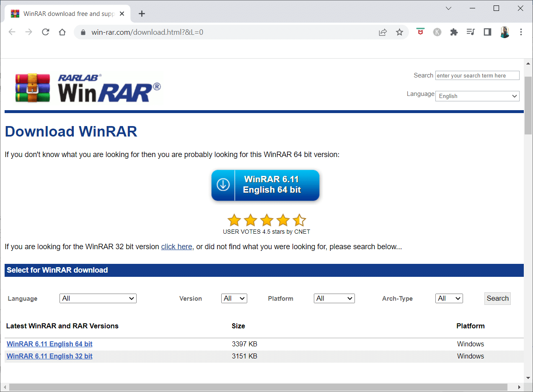Open a new browser tab
The width and height of the screenshot is (533, 392).
(x=142, y=13)
